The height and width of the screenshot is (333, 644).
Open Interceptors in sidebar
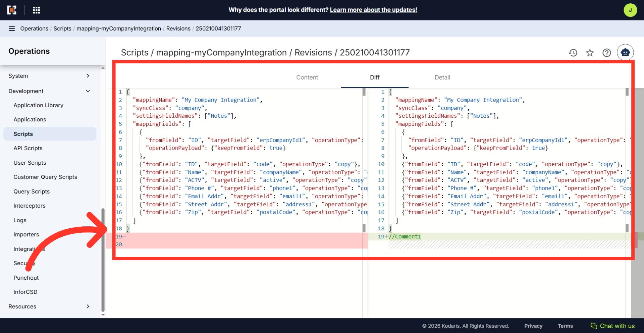(x=30, y=206)
